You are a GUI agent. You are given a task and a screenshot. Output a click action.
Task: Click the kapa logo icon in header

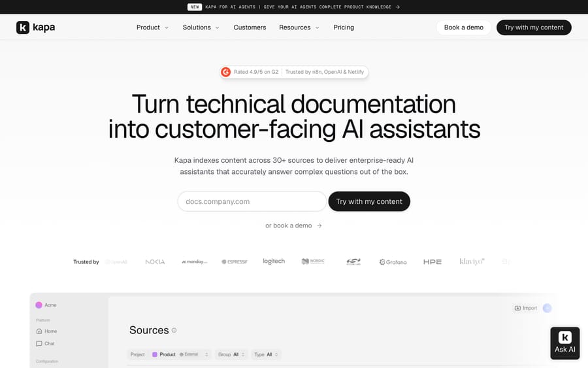coord(23,27)
